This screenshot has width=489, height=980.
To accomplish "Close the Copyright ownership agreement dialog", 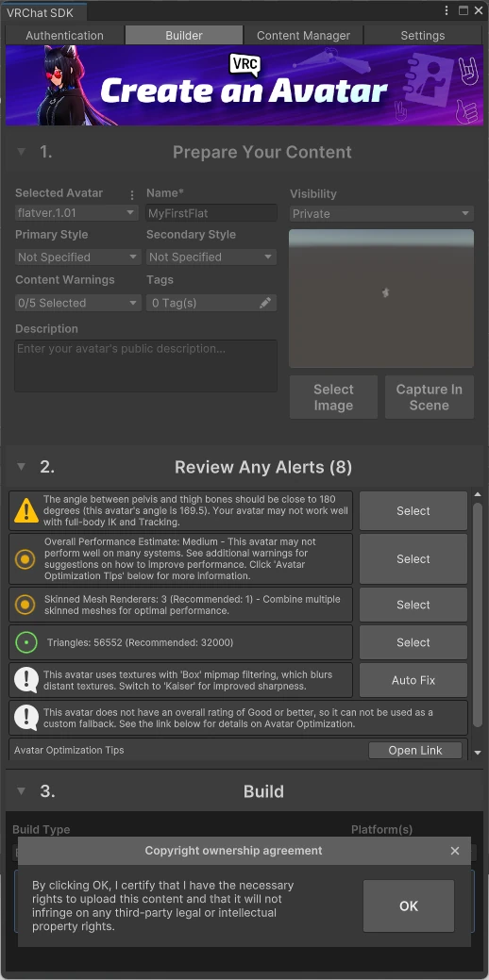I will pos(455,851).
